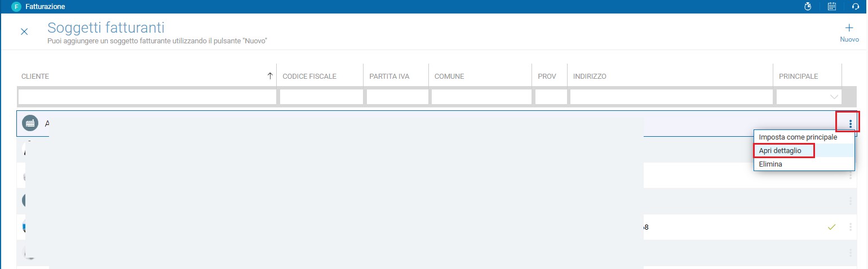Toggle sort arrow on Cliente column
This screenshot has width=868, height=269.
tap(270, 76)
